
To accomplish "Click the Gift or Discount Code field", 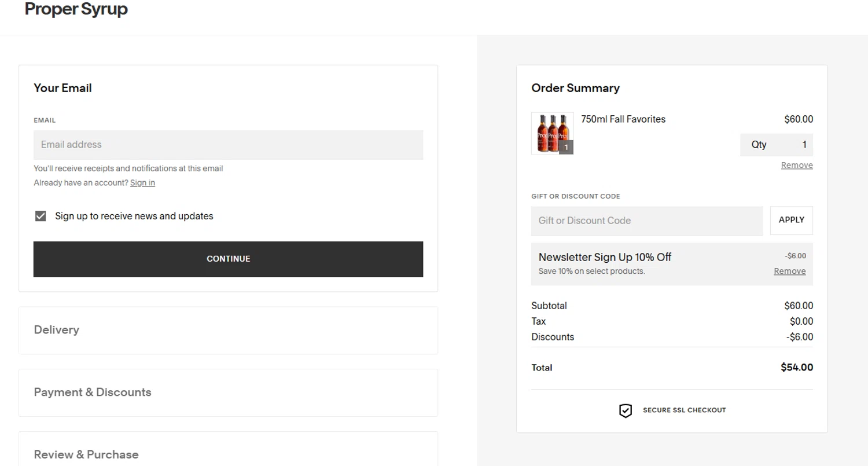I will [647, 221].
